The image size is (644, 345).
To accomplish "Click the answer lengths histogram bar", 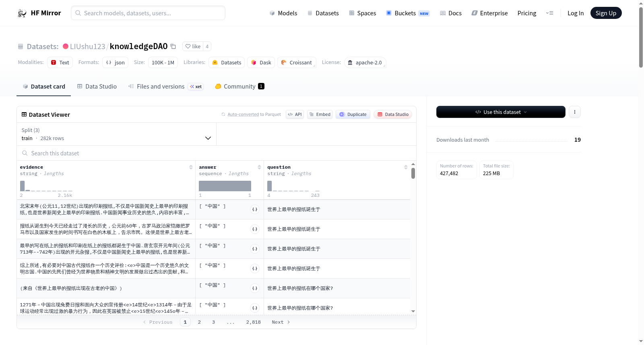I will coord(225,186).
